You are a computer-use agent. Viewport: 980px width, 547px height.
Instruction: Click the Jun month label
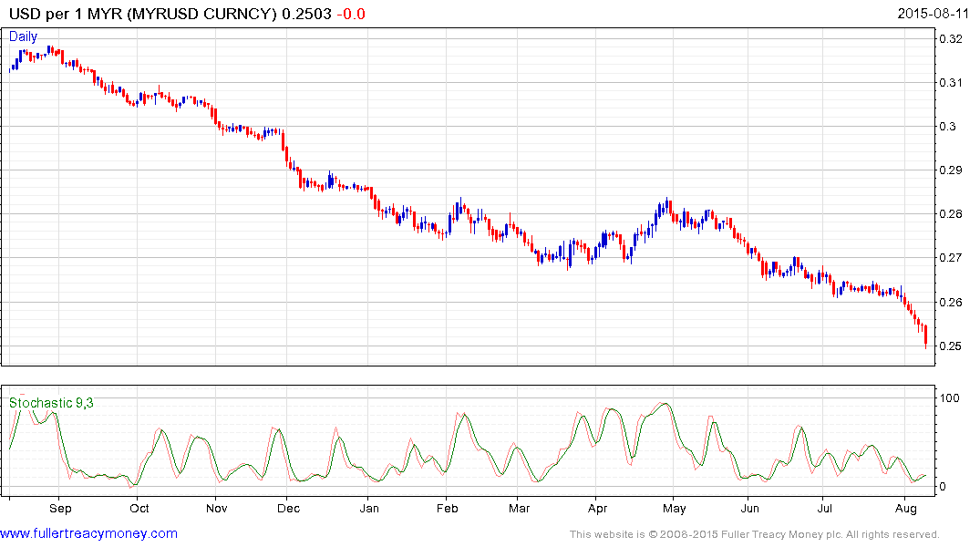tap(750, 508)
